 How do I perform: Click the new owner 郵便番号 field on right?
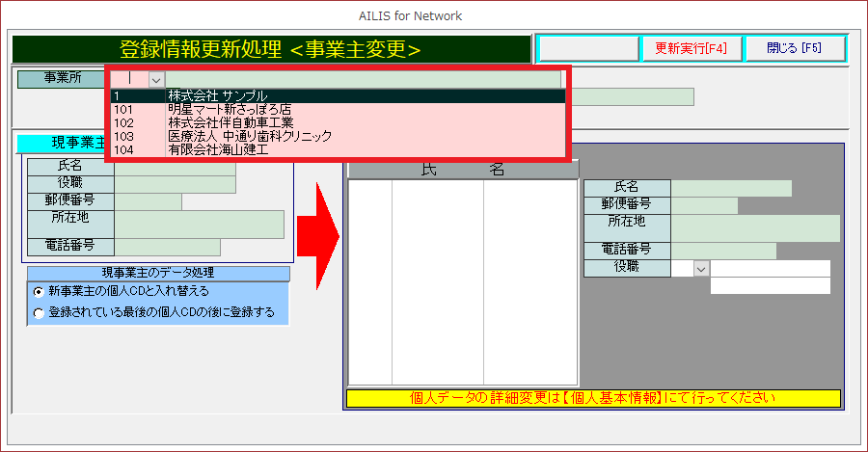click(x=704, y=205)
